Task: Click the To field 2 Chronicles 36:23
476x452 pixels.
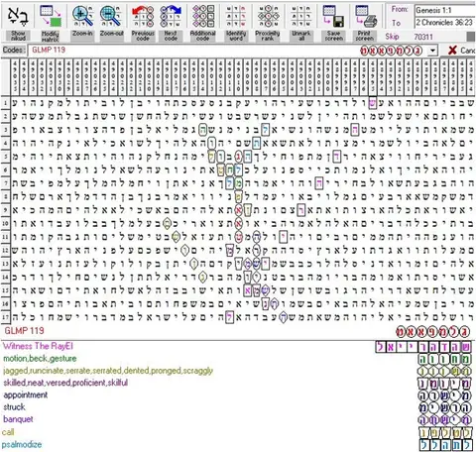Action: pyautogui.click(x=445, y=23)
